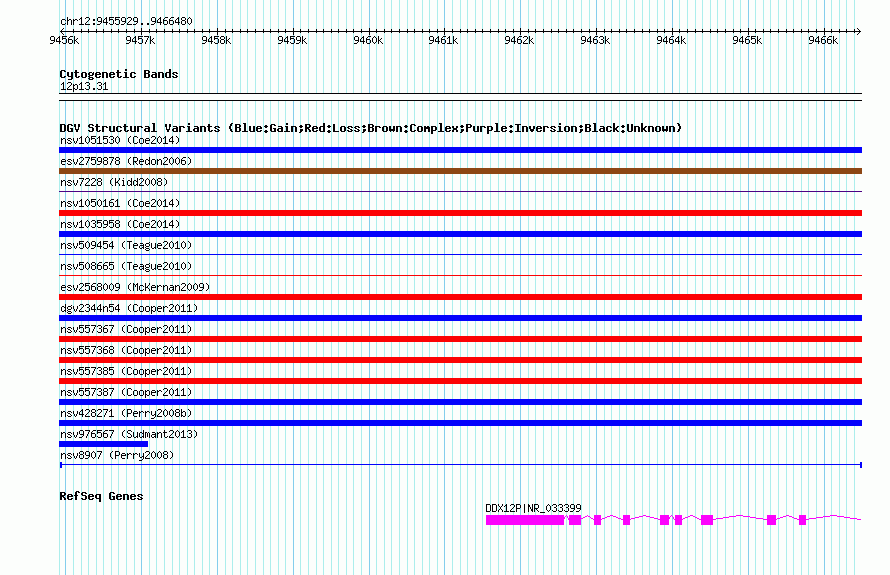The width and height of the screenshot is (890, 575).
Task: Click the red nsv557367 loss bar
Action: click(460, 339)
